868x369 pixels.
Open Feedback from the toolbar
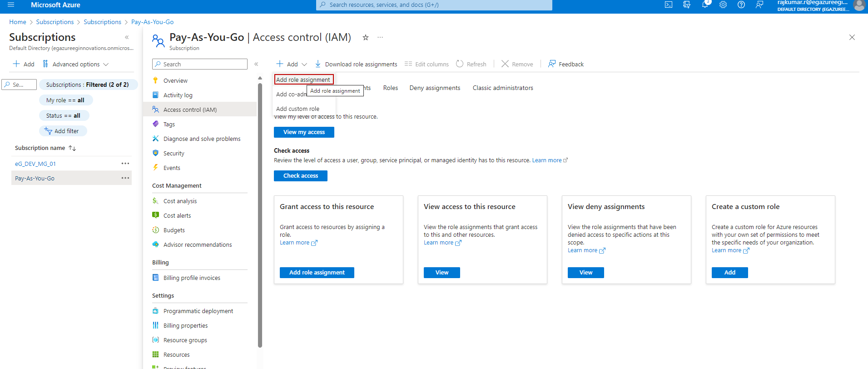pos(566,64)
